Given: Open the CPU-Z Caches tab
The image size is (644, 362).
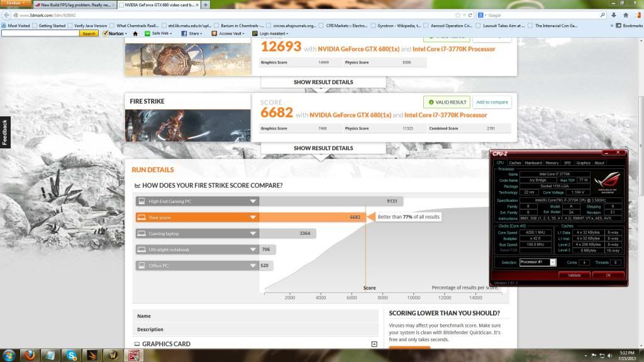Looking at the screenshot, I should 514,163.
